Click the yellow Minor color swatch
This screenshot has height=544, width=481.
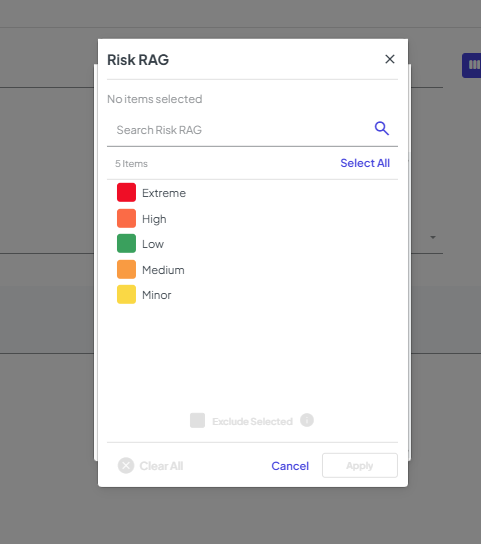coord(126,295)
